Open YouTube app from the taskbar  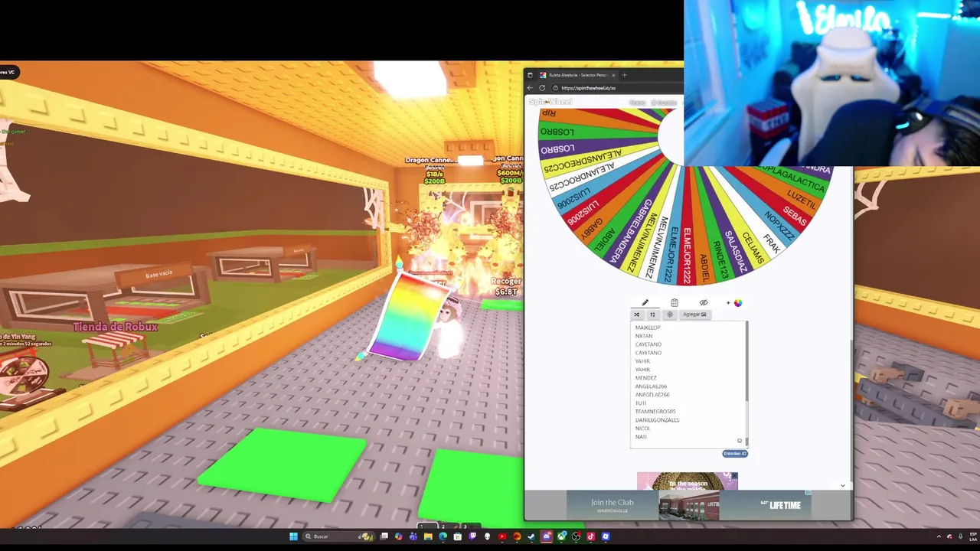pos(501,536)
